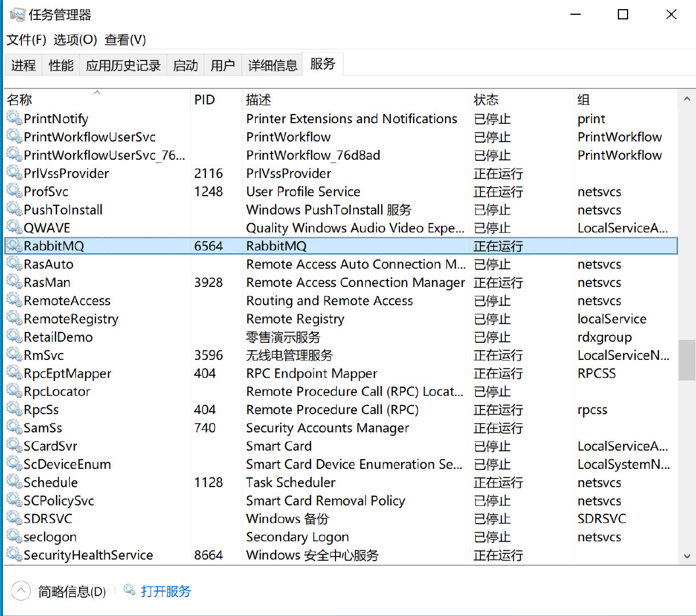This screenshot has height=616, width=696.
Task: Switch to the 应用历史记录 tab
Action: coord(123,66)
